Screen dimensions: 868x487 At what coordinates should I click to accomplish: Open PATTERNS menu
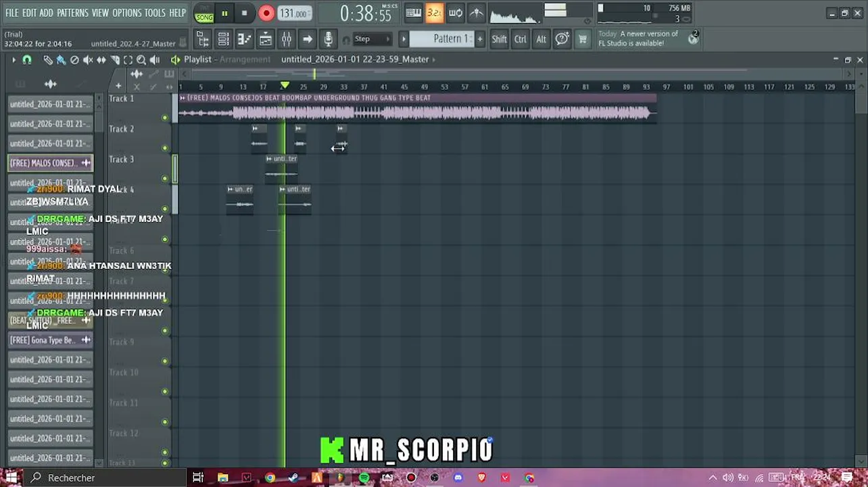coord(72,13)
